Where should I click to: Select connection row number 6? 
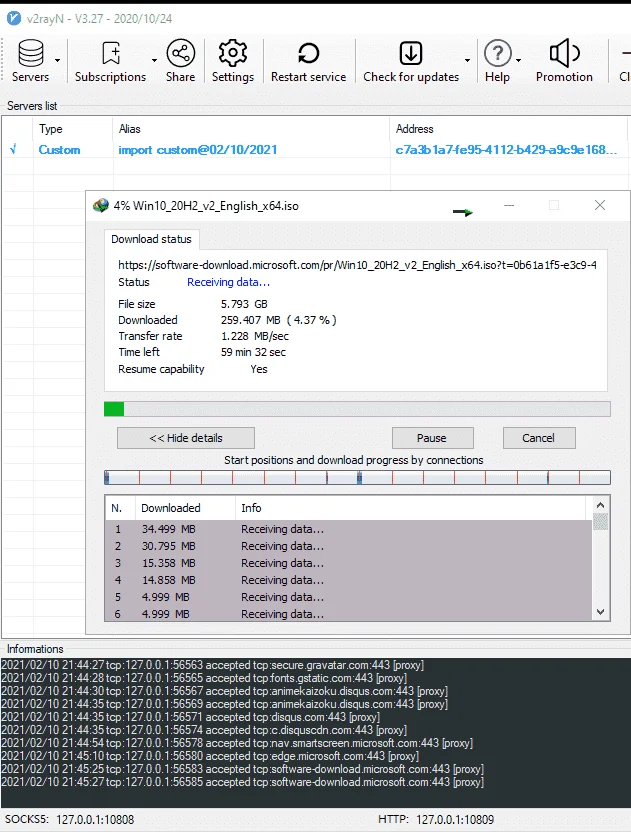(x=349, y=613)
